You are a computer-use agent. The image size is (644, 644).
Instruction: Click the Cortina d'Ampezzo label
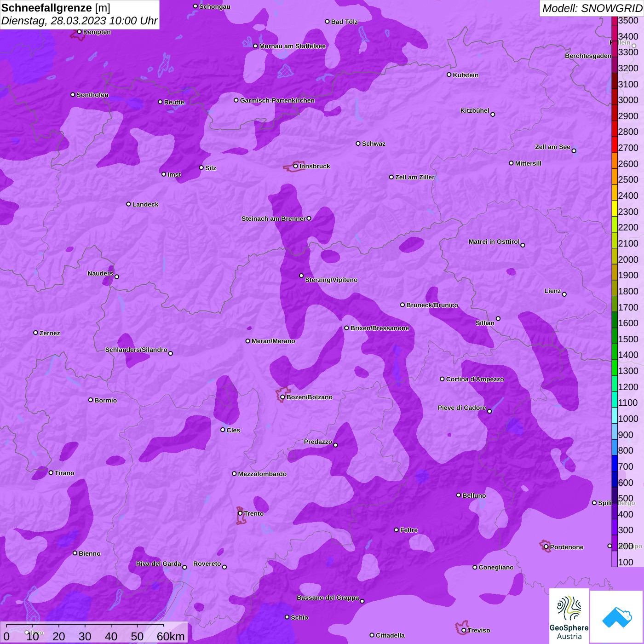[475, 379]
